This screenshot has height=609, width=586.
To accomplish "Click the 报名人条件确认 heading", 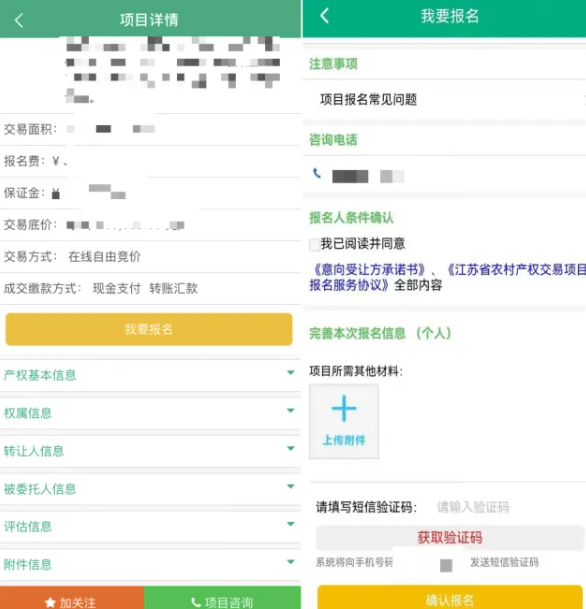I will coord(351,218).
